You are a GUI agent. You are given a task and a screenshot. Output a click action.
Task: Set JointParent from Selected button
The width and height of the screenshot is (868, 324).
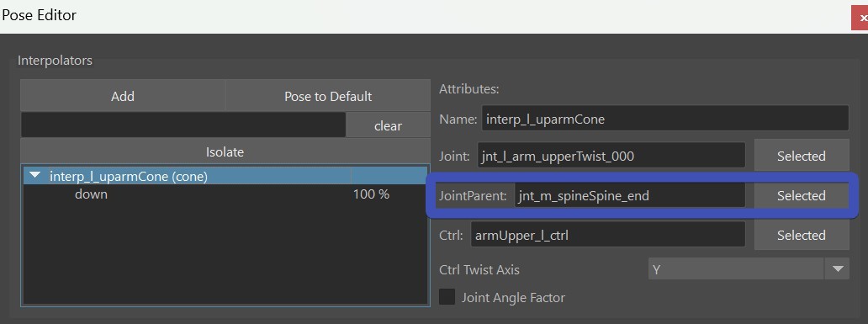coord(801,195)
